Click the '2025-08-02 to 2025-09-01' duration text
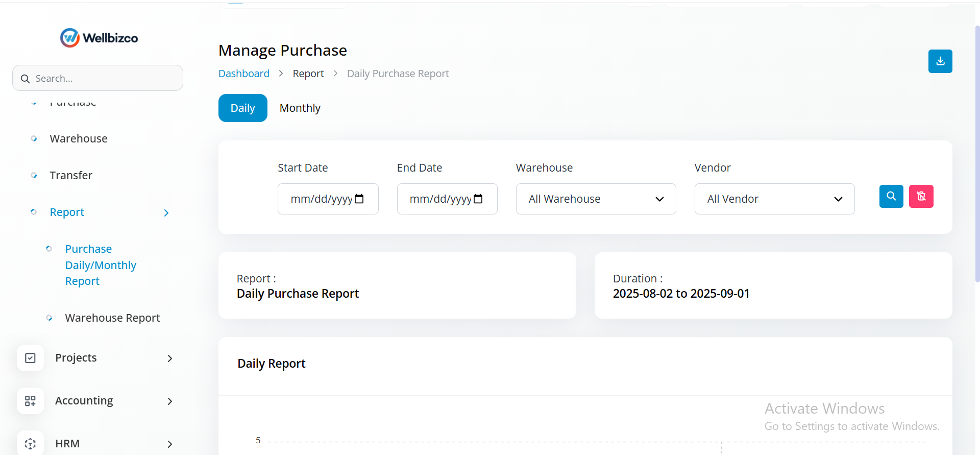The image size is (980, 455). (x=681, y=294)
